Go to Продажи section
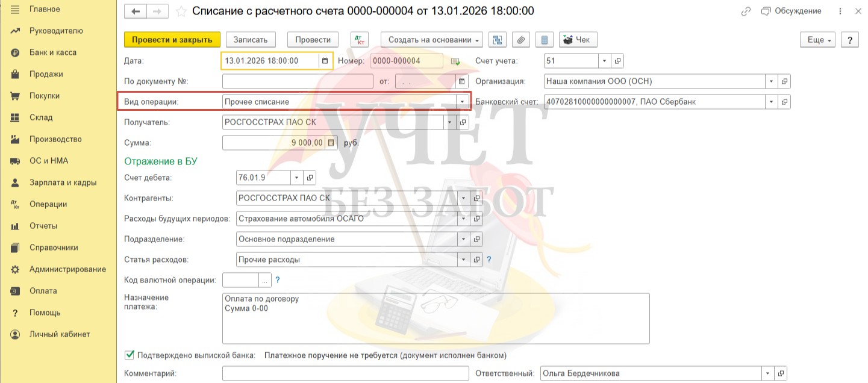868x383 pixels. click(x=46, y=74)
